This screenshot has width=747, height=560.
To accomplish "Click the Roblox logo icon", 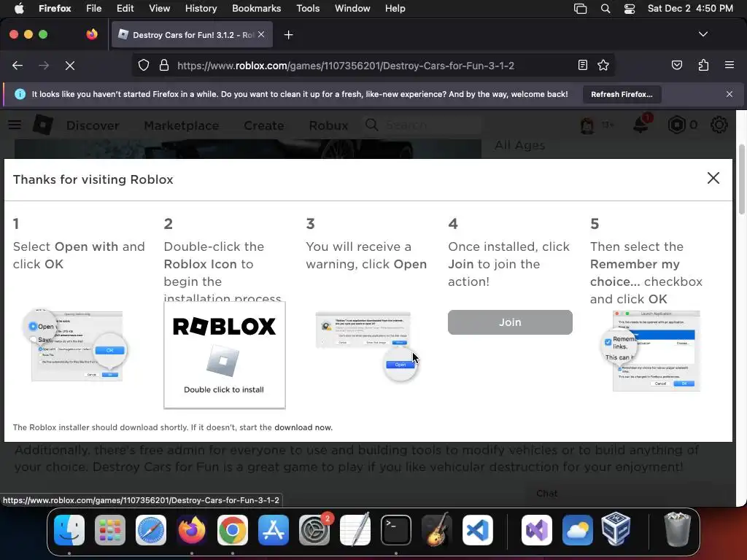I will click(42, 125).
